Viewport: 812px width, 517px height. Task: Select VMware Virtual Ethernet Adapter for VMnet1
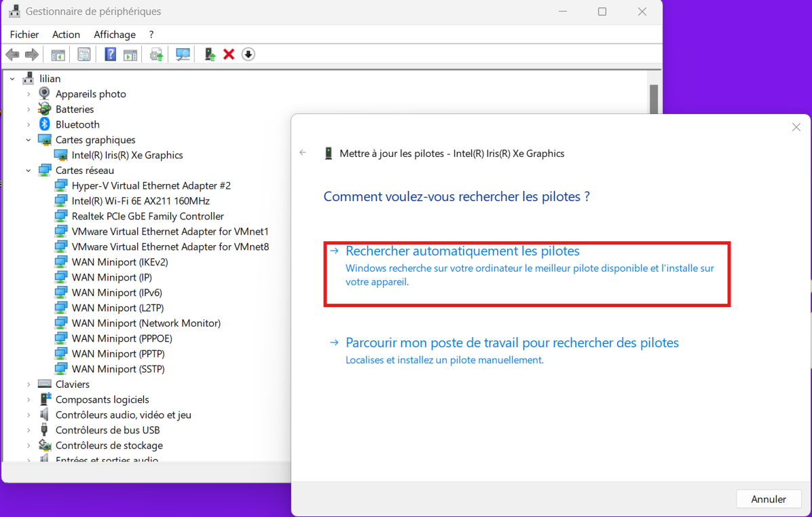[170, 232]
